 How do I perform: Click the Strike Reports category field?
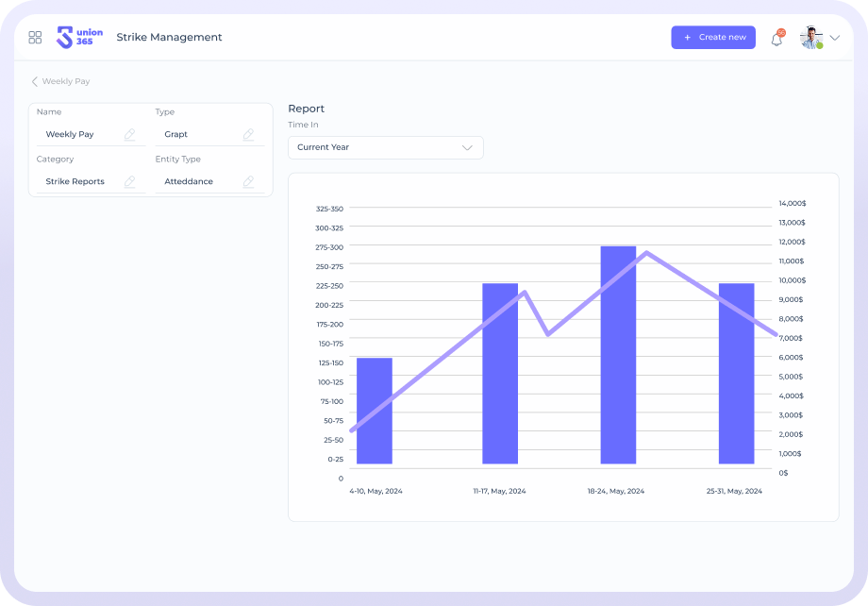(x=75, y=181)
